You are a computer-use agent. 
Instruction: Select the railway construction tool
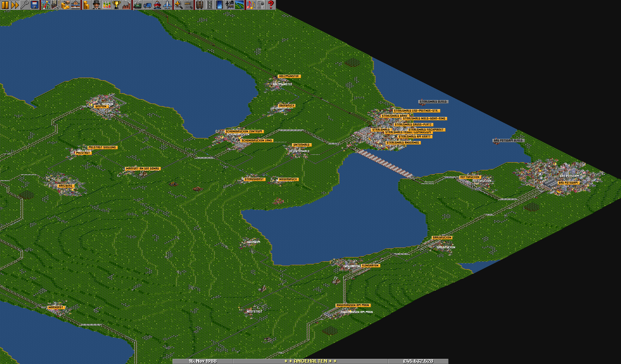point(199,5)
